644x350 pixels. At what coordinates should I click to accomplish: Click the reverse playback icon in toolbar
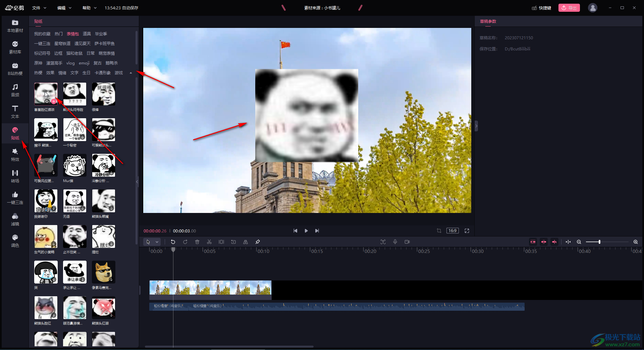(233, 242)
